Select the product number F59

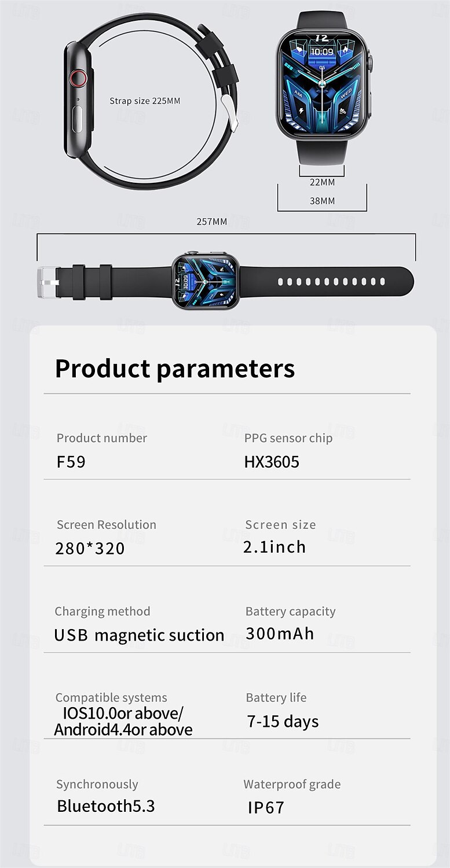click(71, 462)
